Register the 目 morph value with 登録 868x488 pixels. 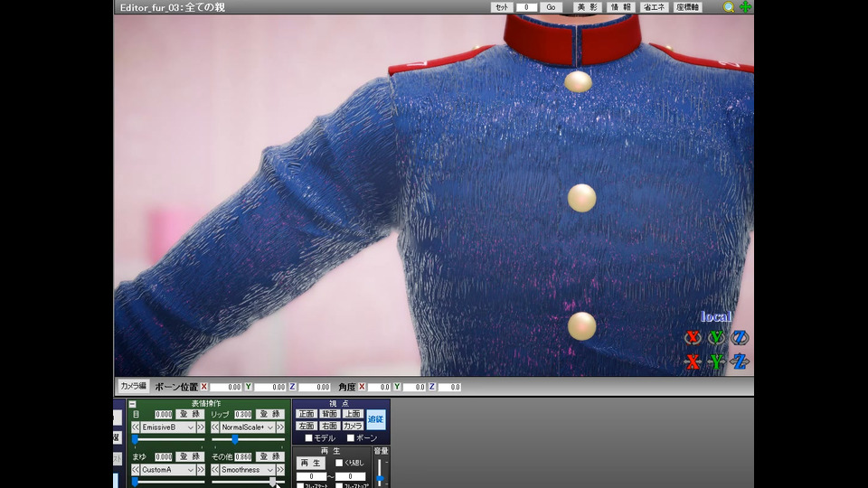(190, 414)
